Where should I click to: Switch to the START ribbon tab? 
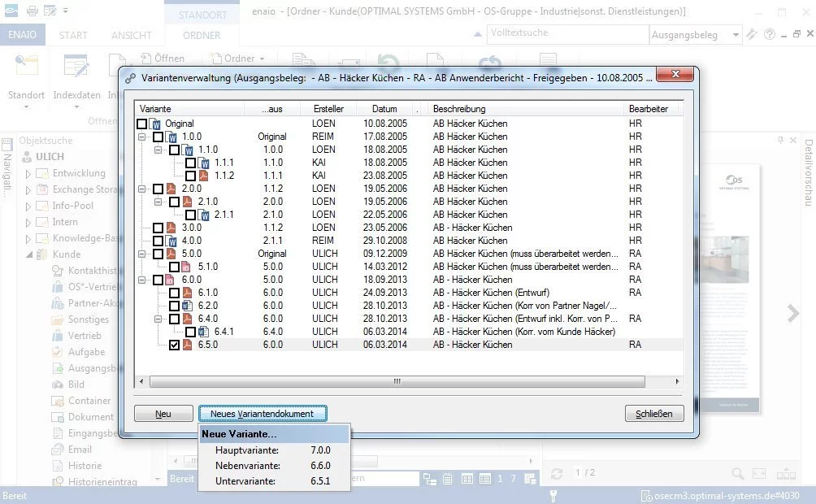coord(73,36)
